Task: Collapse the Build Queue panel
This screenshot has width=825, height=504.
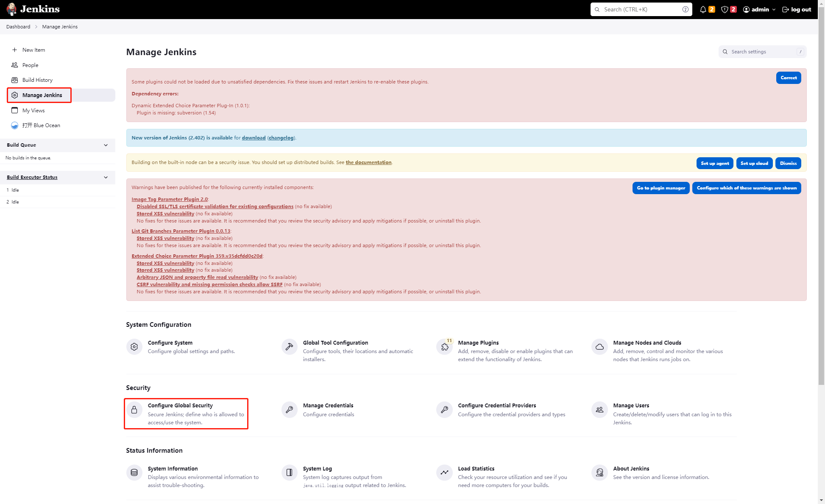Action: 106,145
